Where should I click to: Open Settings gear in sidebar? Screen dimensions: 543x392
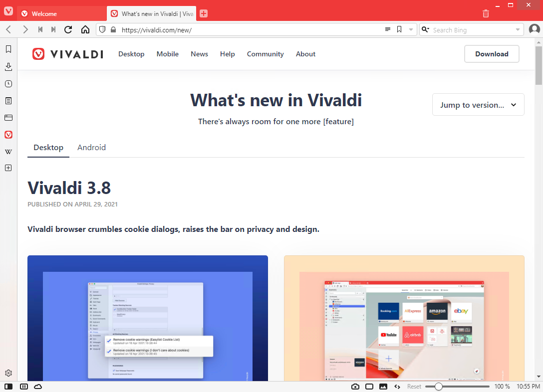click(x=8, y=373)
